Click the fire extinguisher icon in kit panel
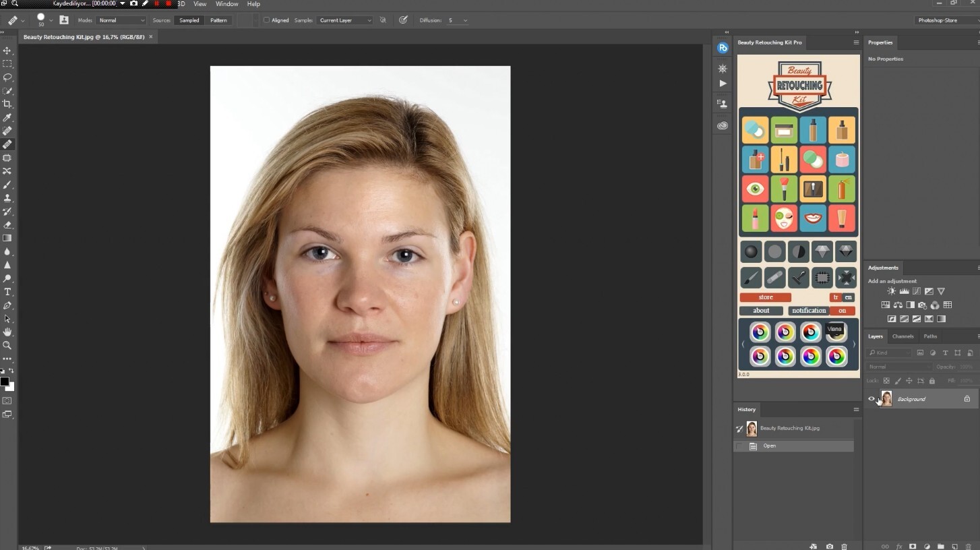The height and width of the screenshot is (550, 980). pyautogui.click(x=841, y=189)
